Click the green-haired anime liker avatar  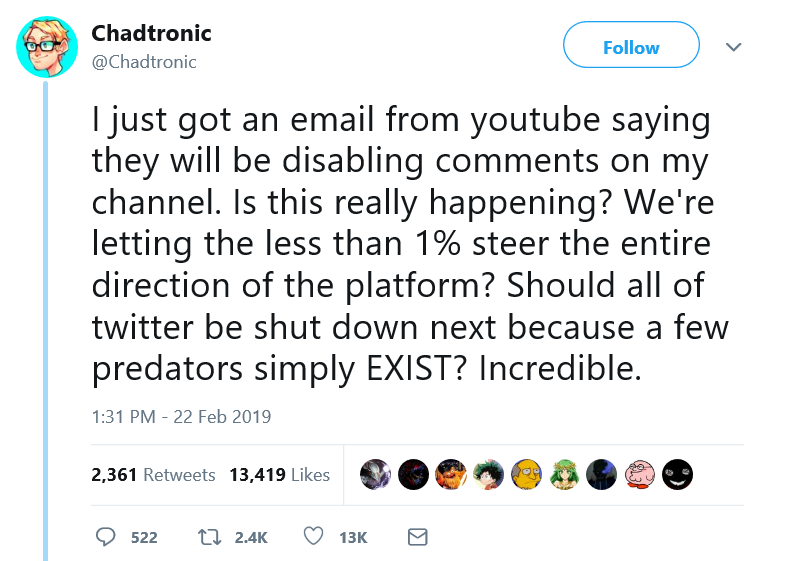563,475
